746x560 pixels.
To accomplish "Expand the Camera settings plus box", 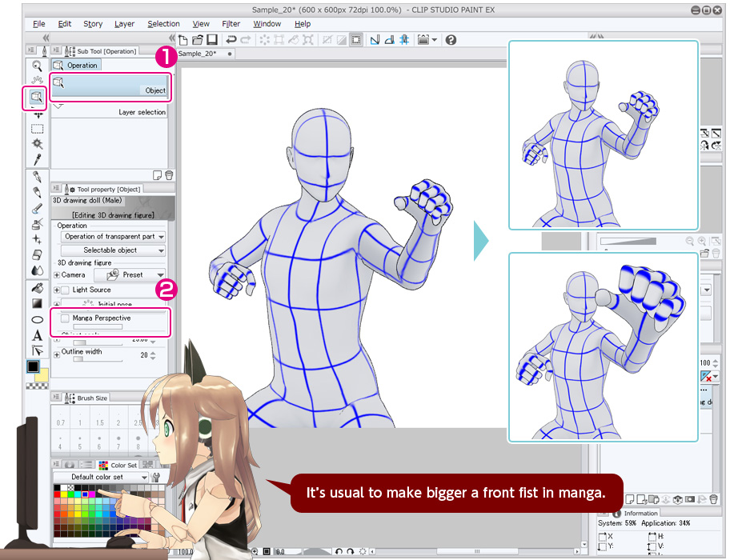I will click(57, 274).
